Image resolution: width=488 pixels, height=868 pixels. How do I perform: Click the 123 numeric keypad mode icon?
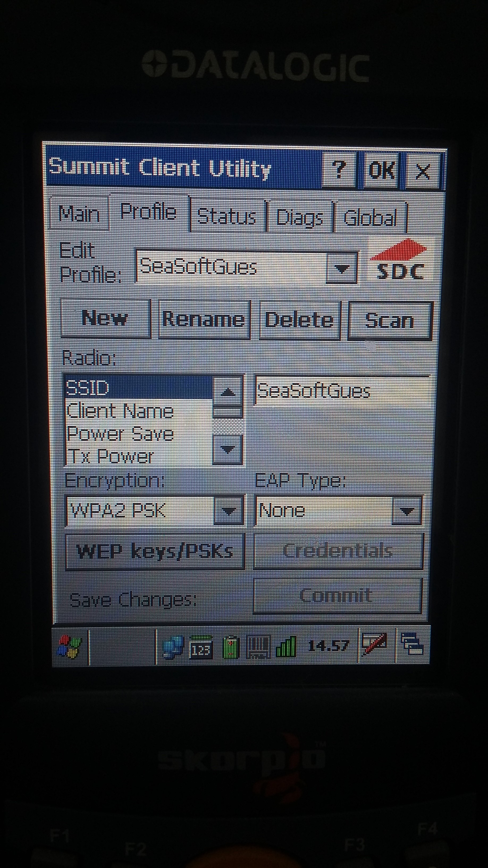(x=201, y=648)
